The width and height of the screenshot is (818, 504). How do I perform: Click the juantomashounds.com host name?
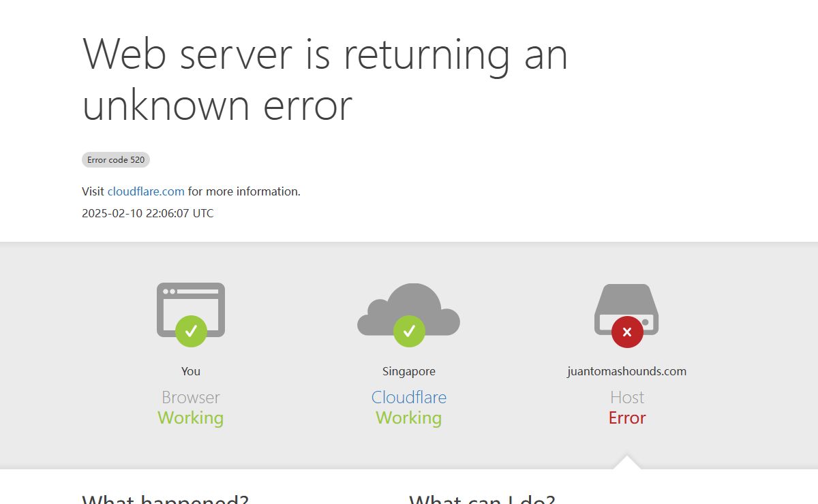click(627, 371)
